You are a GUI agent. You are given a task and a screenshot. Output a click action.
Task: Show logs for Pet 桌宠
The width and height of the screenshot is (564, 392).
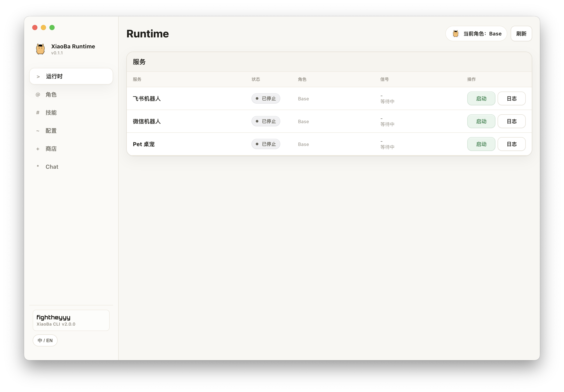tap(511, 144)
